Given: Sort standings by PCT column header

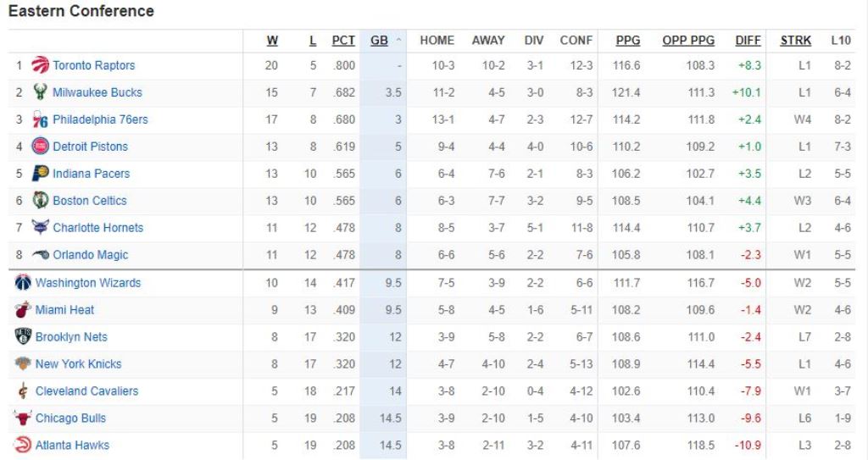Looking at the screenshot, I should (x=343, y=40).
